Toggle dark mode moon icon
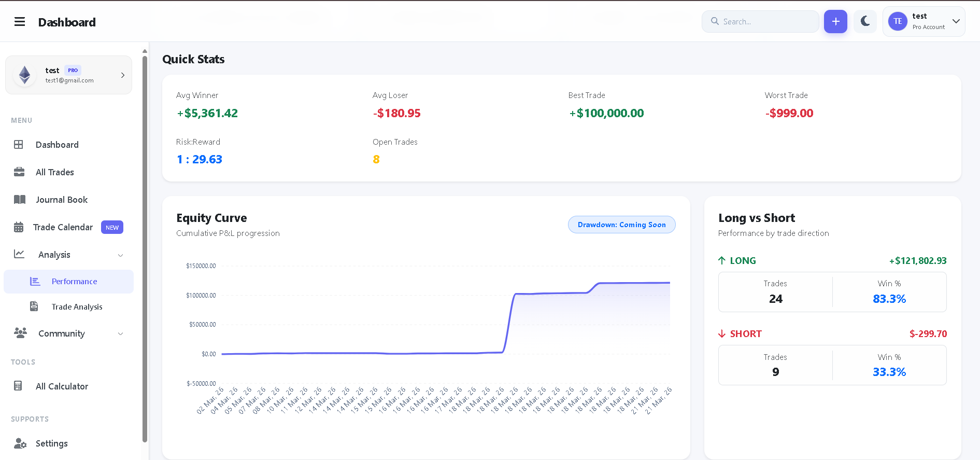 click(x=865, y=21)
